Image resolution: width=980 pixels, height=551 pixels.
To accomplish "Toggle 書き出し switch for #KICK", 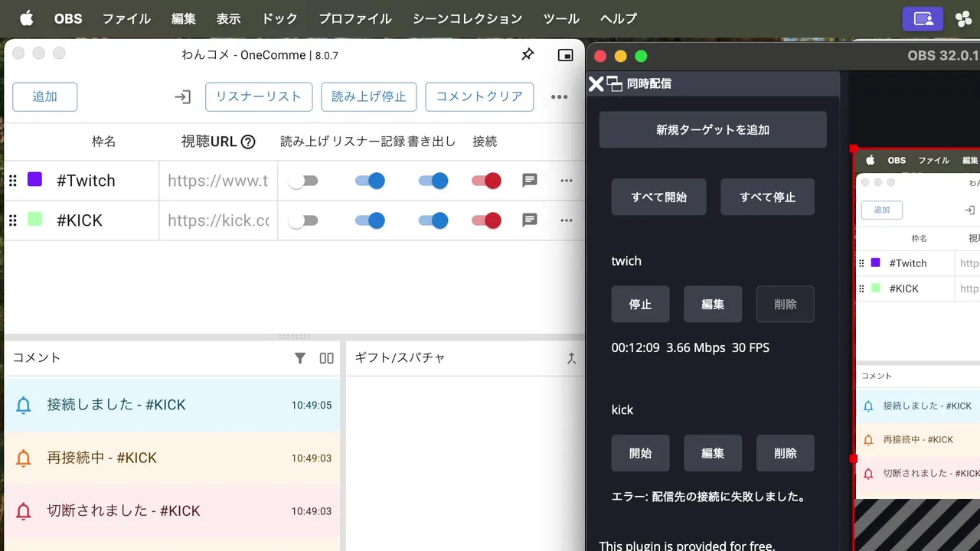I will point(433,220).
